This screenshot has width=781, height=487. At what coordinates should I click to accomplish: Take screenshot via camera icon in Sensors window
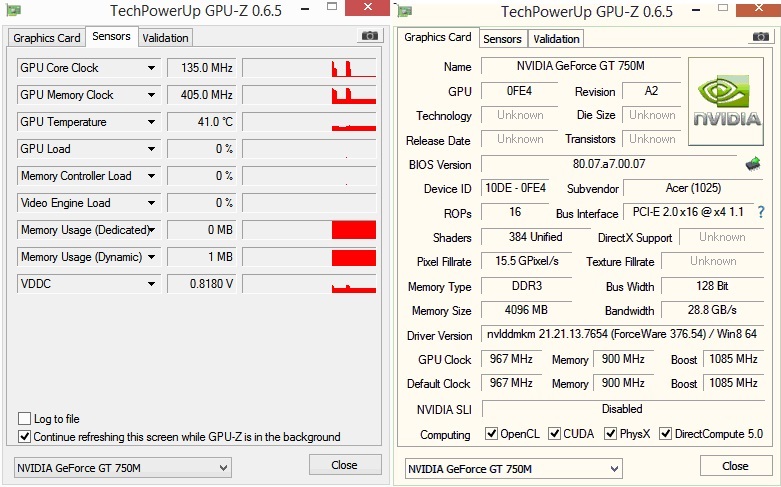[x=369, y=36]
